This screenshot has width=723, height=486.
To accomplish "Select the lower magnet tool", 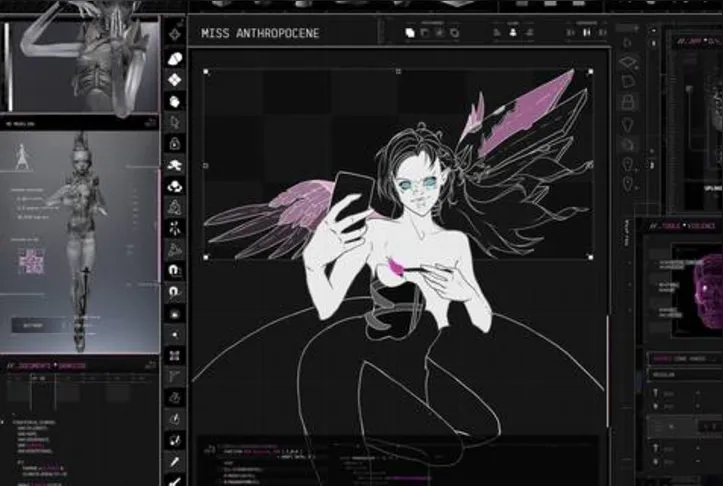I will coord(175,292).
